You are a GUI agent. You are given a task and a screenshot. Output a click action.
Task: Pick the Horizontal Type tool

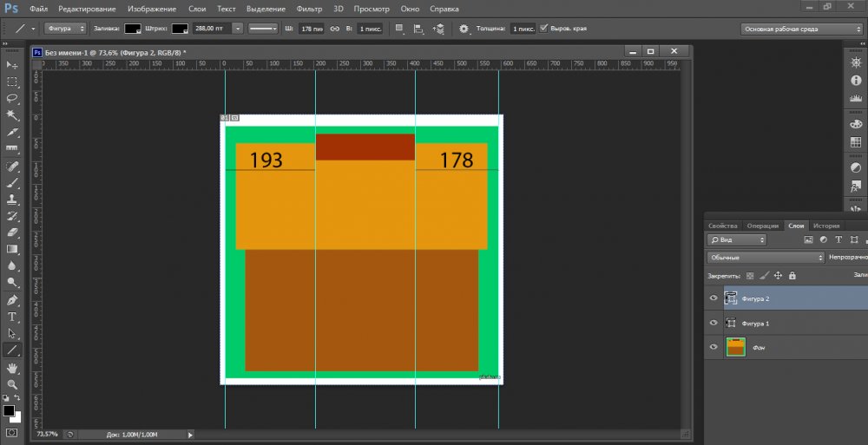[13, 317]
